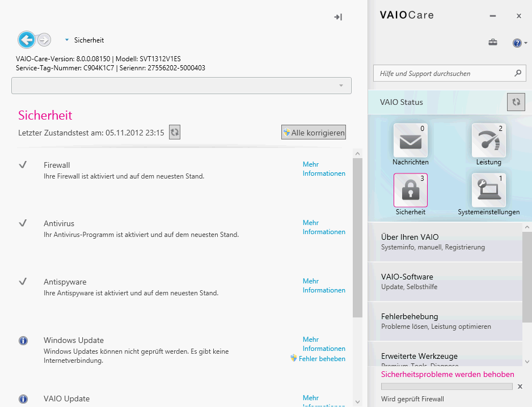
Task: Minimize the VAIO Care window
Action: click(493, 16)
